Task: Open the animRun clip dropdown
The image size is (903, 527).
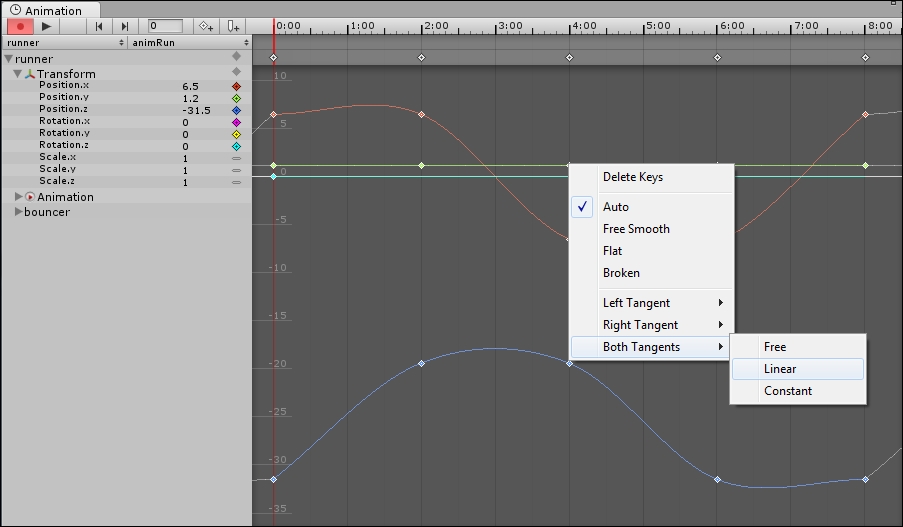Action: [x=189, y=43]
